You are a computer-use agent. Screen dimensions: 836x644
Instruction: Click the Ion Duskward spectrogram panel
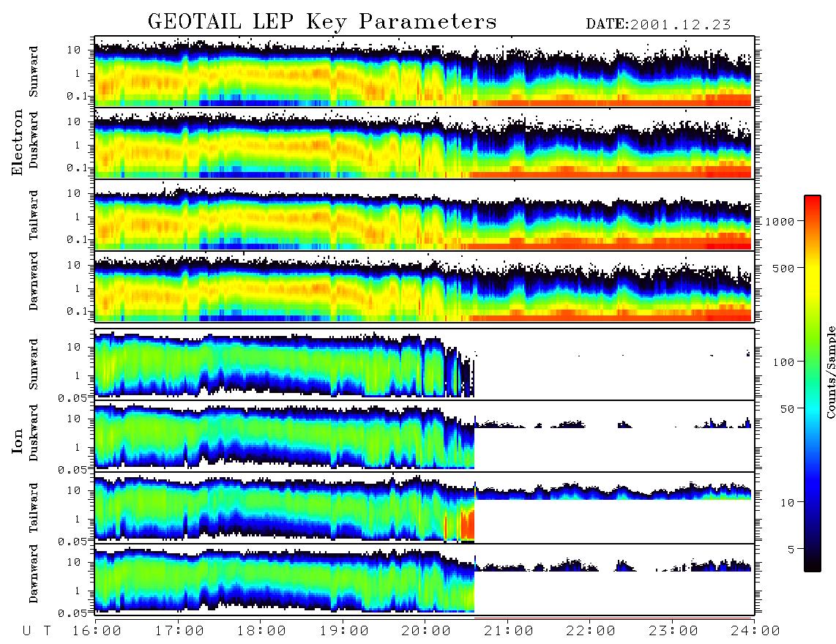(x=425, y=435)
